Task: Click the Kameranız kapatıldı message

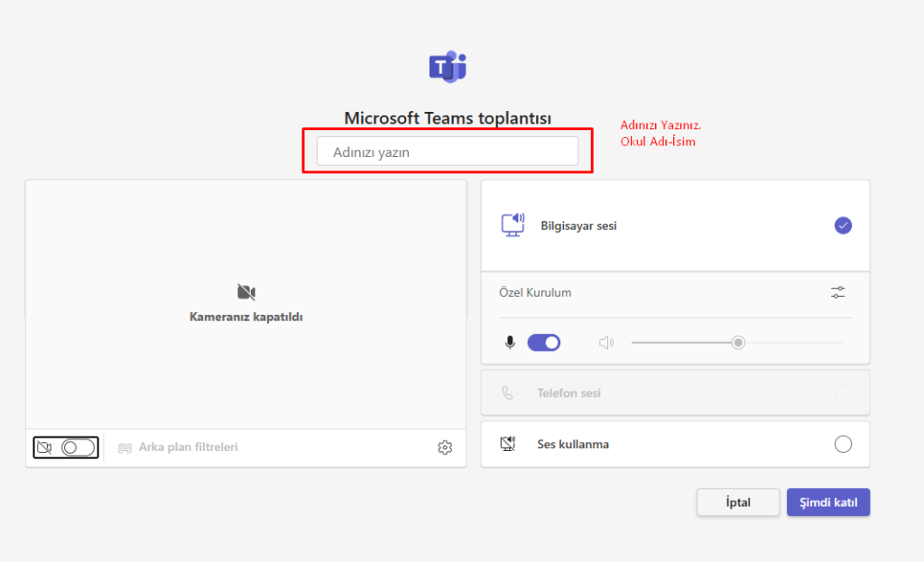Action: click(246, 317)
